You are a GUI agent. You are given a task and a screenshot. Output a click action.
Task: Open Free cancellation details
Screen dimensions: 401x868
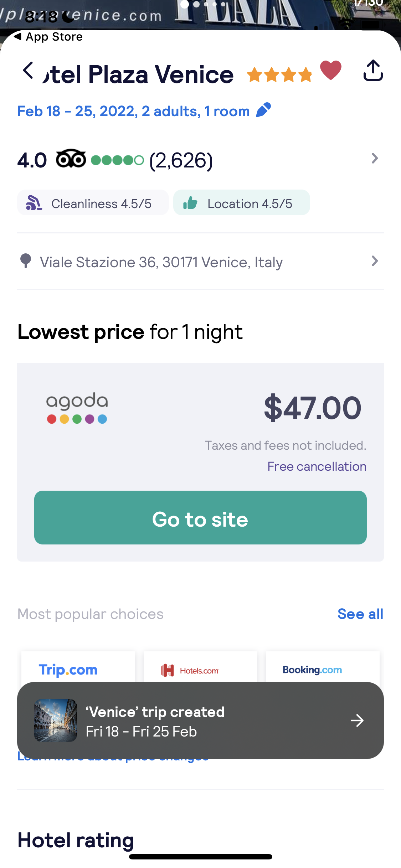[316, 466]
